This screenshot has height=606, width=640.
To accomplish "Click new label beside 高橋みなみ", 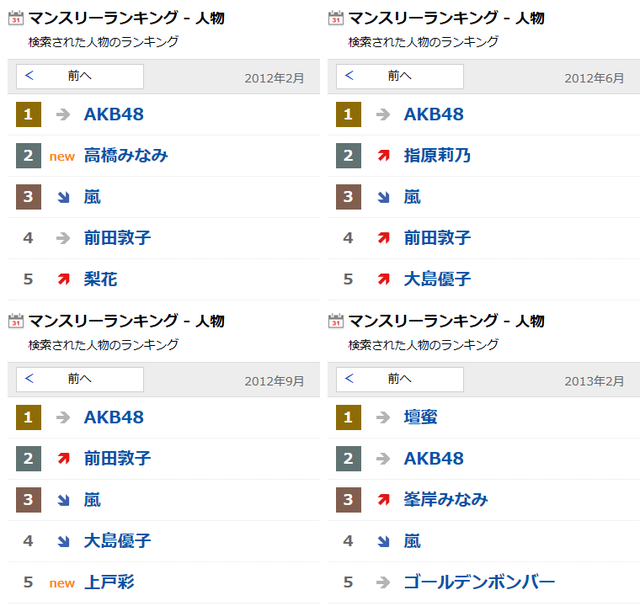I will (x=62, y=156).
